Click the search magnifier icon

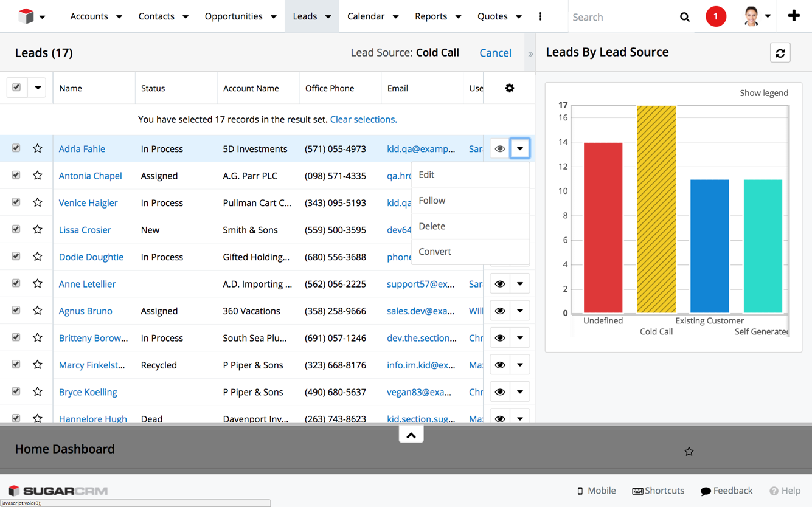click(x=684, y=17)
